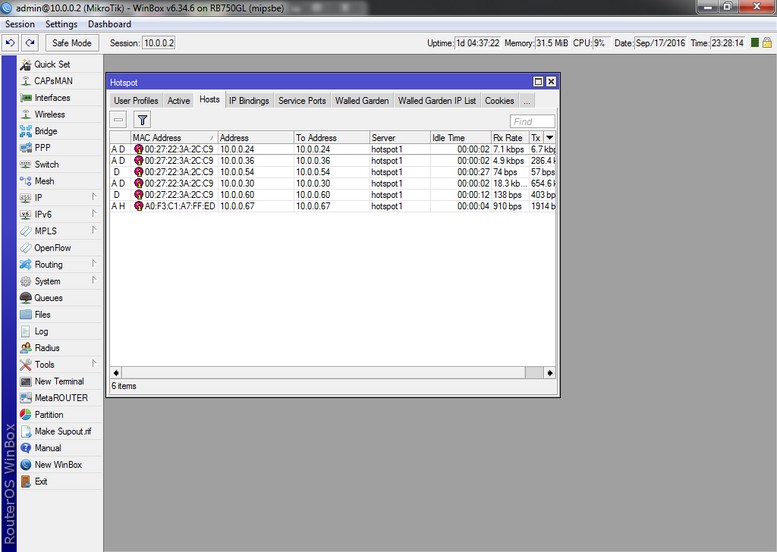Click the padlock icon in status bar
This screenshot has width=777, height=552.
tap(767, 43)
